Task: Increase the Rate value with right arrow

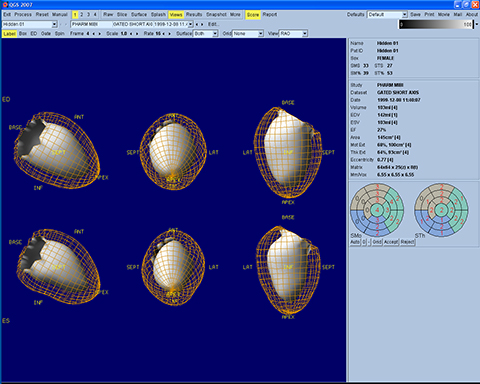Action: (x=169, y=34)
